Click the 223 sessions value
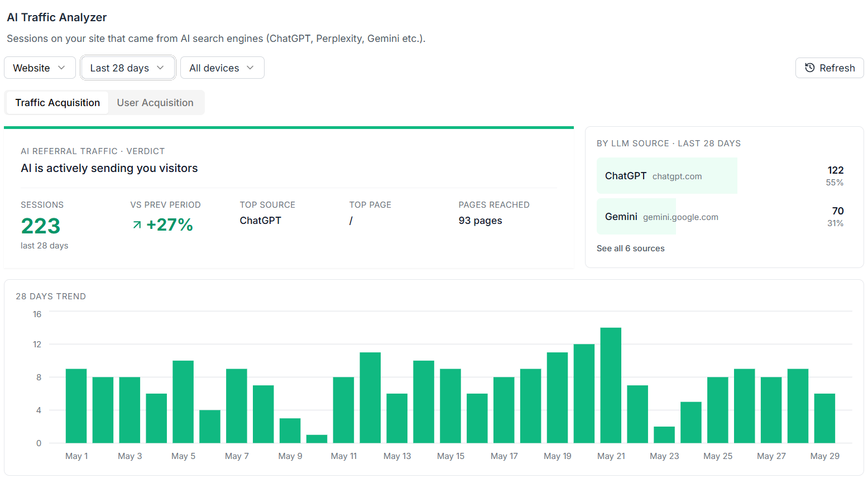The width and height of the screenshot is (868, 483). point(40,226)
